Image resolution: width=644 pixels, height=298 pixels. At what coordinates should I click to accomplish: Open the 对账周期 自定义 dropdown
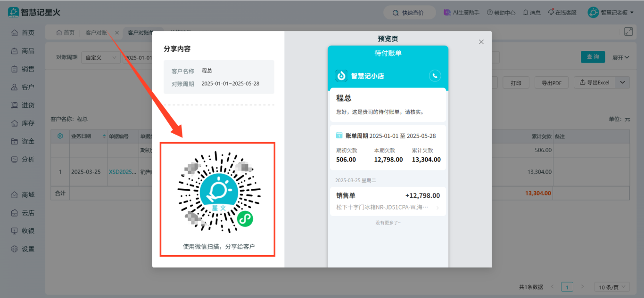pos(100,57)
